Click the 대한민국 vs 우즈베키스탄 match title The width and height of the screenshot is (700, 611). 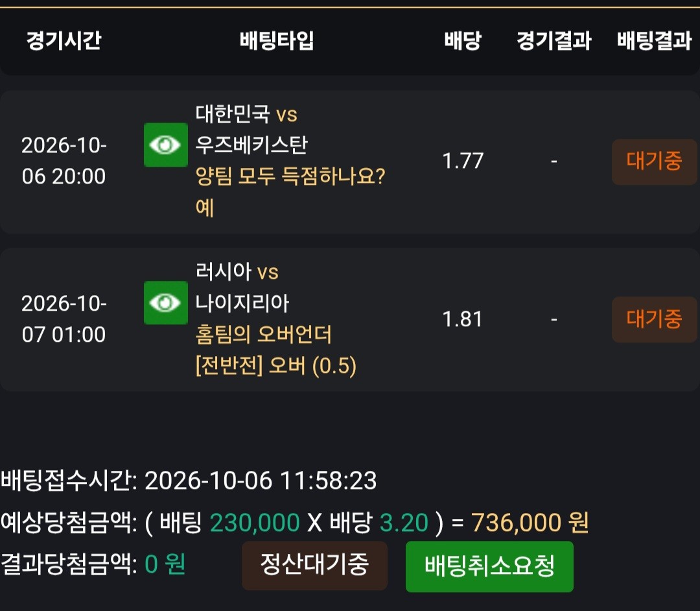point(251,129)
